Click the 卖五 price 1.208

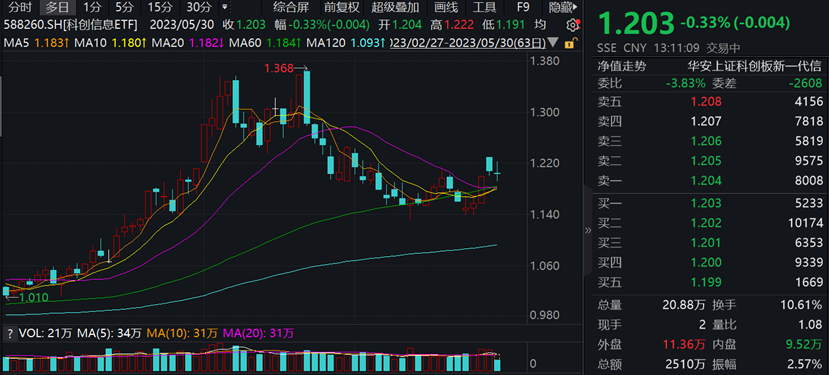tap(706, 102)
